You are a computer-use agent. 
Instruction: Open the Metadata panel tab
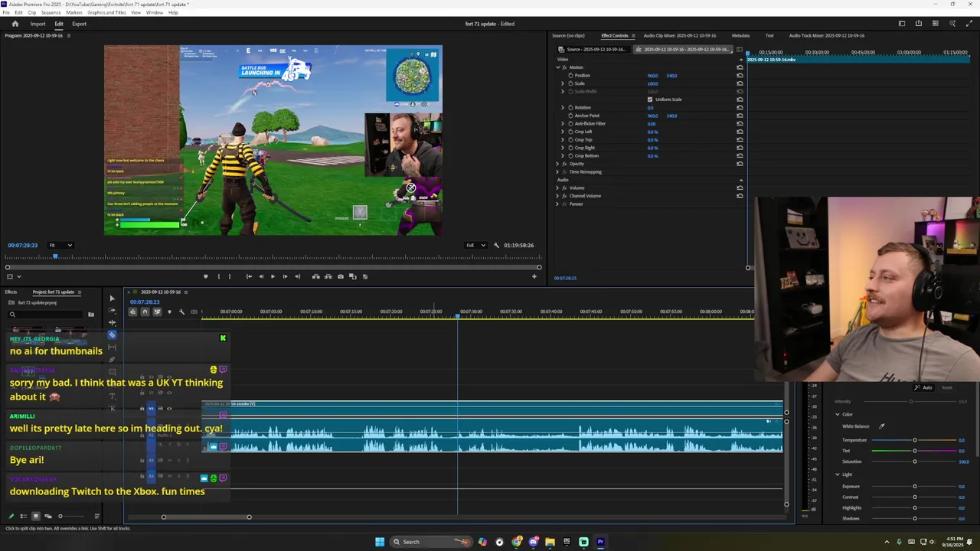pyautogui.click(x=740, y=35)
